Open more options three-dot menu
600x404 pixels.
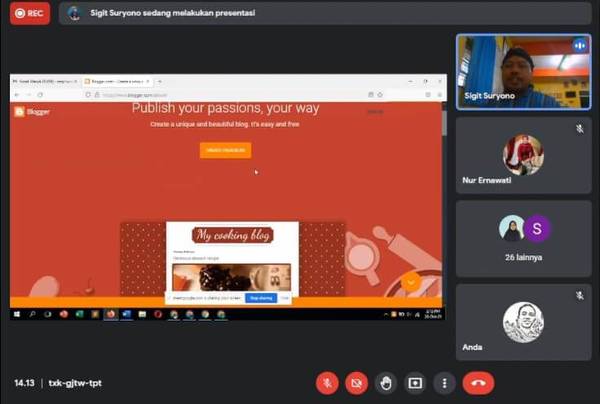(445, 383)
